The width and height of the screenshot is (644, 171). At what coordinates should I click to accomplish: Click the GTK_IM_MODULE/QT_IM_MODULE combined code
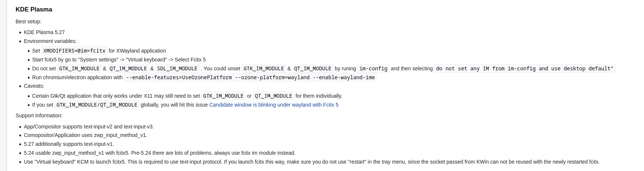97,105
